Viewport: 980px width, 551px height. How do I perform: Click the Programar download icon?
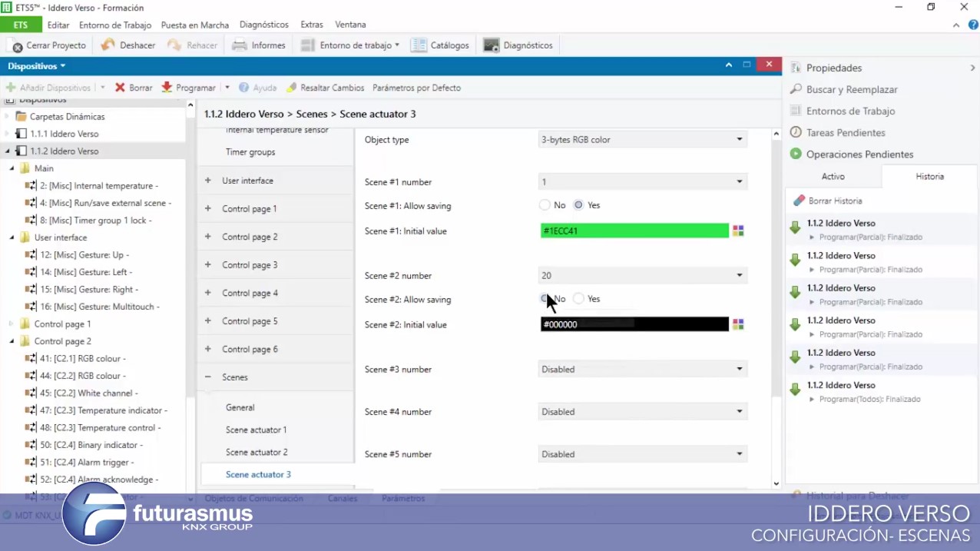tap(167, 88)
